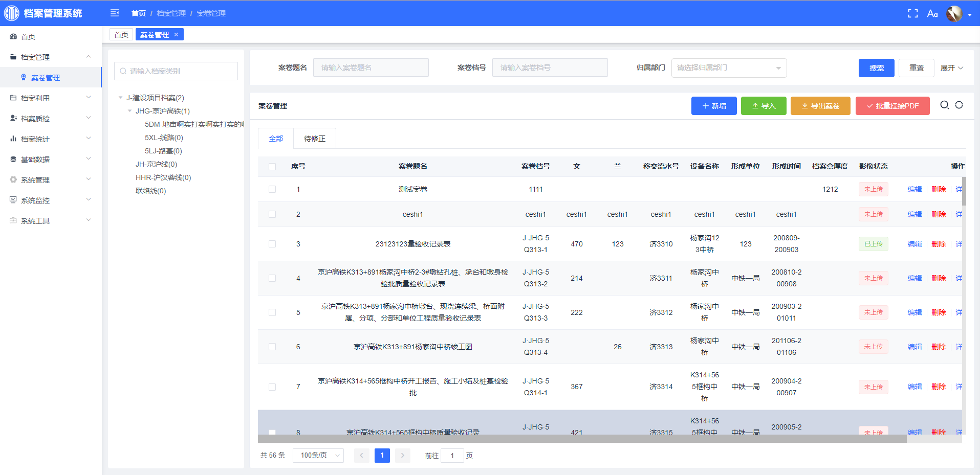
Task: Switch to the 全部 tab
Action: point(276,139)
